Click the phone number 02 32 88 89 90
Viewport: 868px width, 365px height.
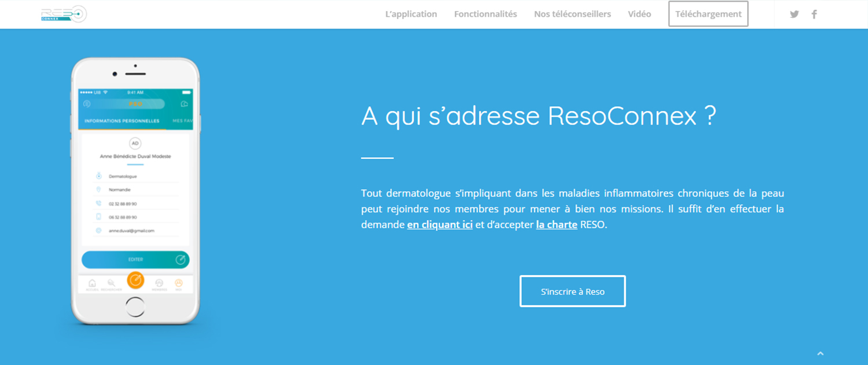[x=123, y=203]
